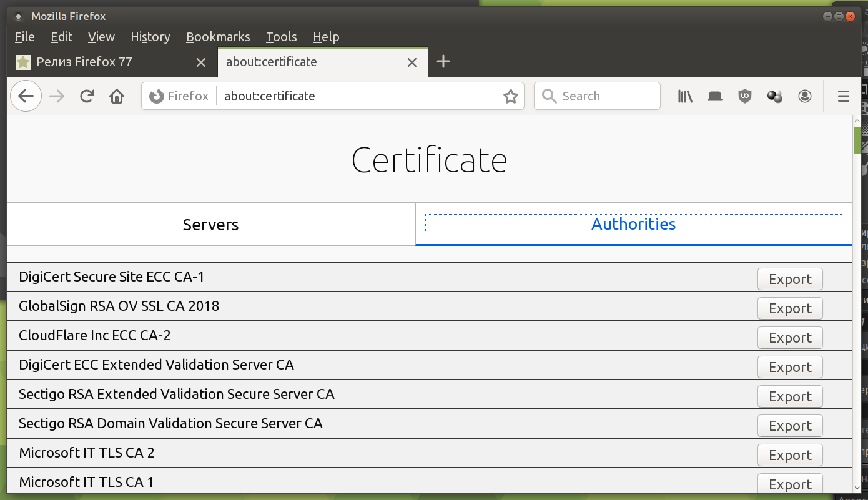Go to the Firefox home page
Viewport: 868px width, 500px height.
117,96
